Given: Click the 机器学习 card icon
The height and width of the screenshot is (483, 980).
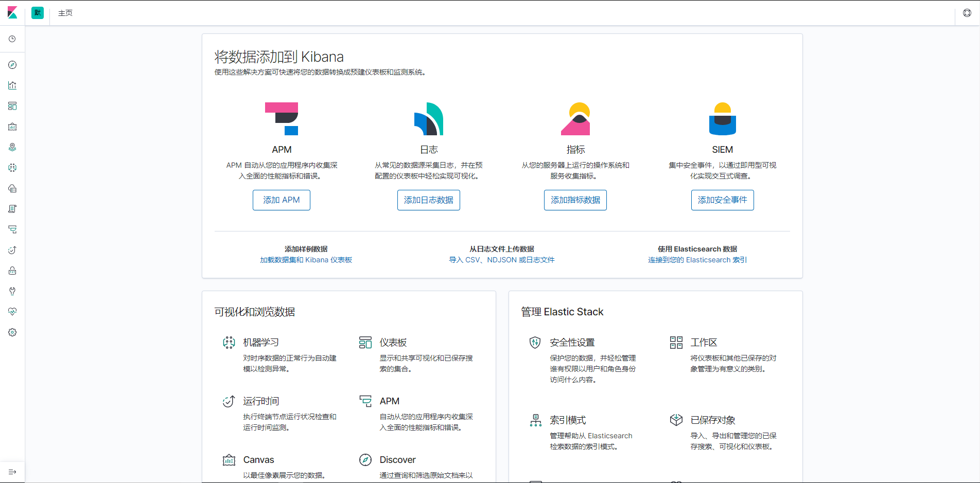Looking at the screenshot, I should tap(229, 343).
